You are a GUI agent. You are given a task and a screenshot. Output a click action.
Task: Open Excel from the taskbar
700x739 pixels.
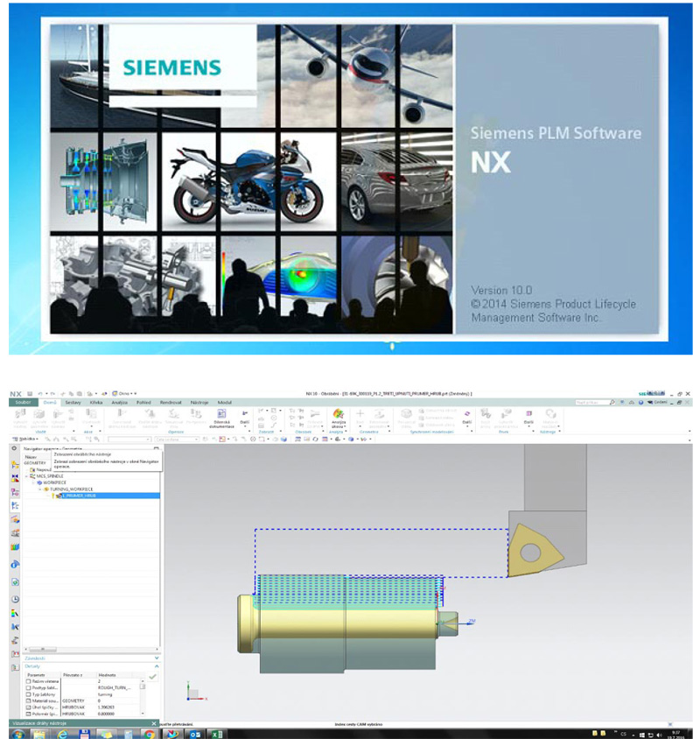217,735
